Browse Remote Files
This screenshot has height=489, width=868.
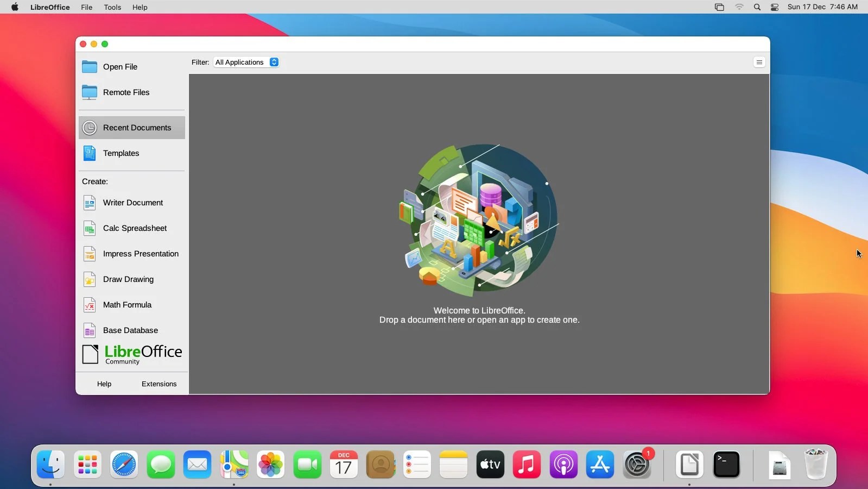pyautogui.click(x=132, y=92)
